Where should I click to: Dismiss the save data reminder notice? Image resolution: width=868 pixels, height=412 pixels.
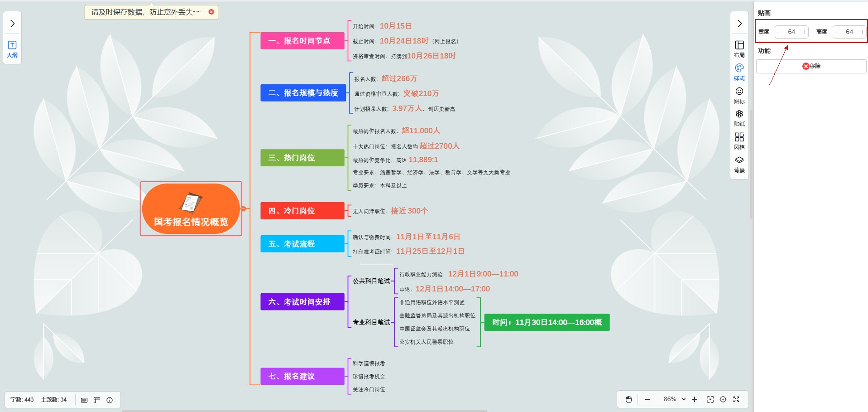coord(211,12)
